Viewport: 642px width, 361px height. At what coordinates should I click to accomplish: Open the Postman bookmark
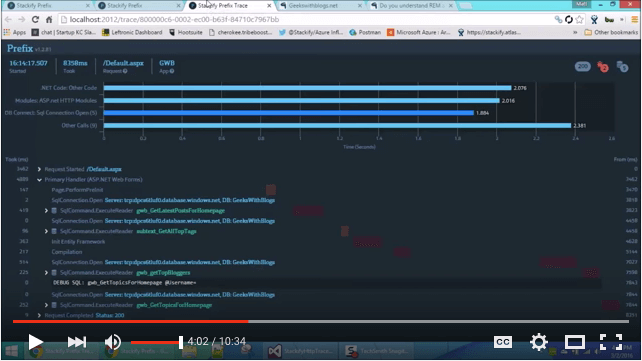point(365,32)
